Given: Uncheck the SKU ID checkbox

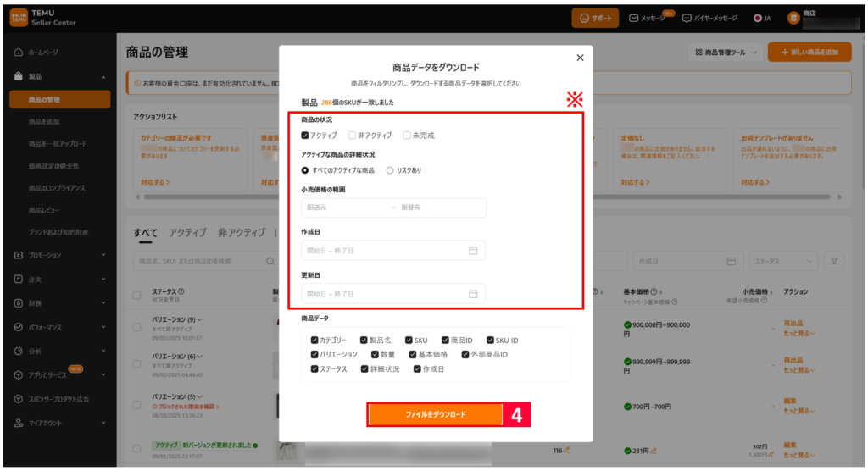Looking at the screenshot, I should coord(490,341).
